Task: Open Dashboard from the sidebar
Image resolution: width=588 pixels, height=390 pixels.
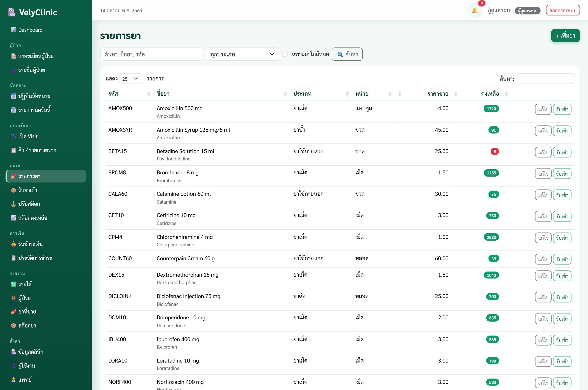Action: tap(46, 30)
